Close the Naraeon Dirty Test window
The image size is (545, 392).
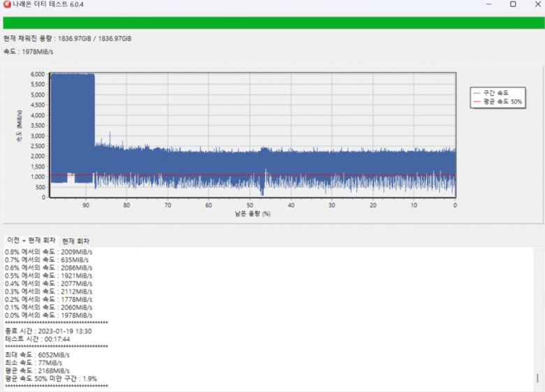pos(537,4)
